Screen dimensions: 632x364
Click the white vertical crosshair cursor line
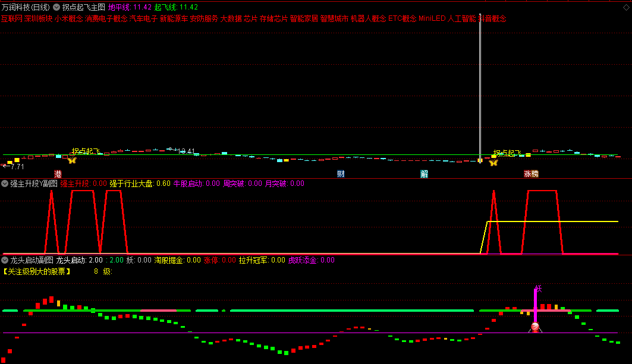coord(480,88)
